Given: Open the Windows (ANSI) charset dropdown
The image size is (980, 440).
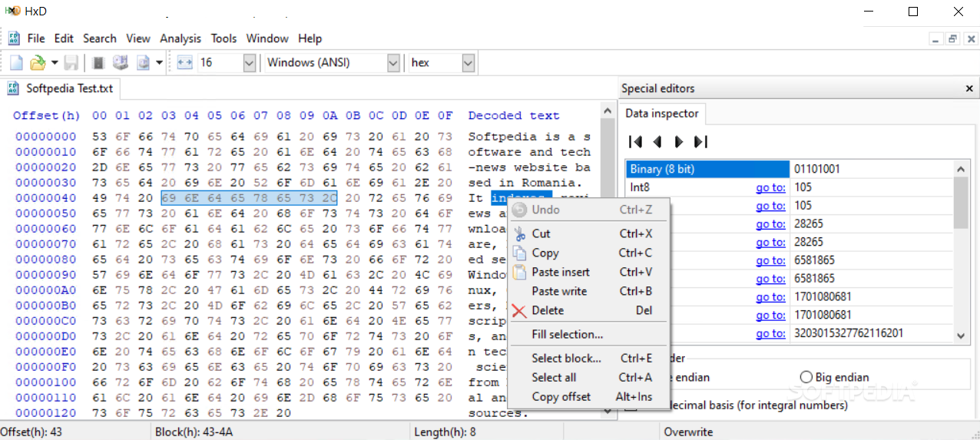Looking at the screenshot, I should coord(393,62).
